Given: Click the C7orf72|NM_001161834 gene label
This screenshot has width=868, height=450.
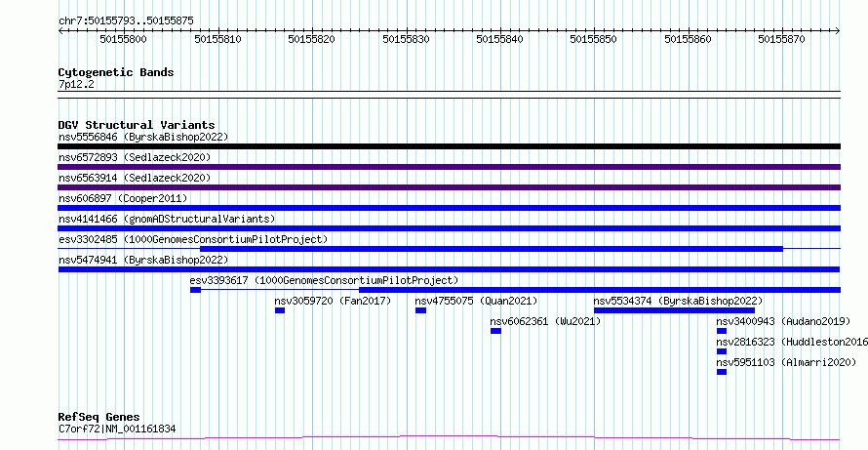Looking at the screenshot, I should coord(117,429).
